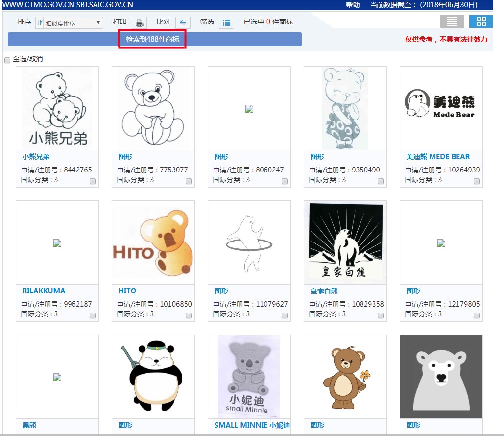Click the printer icon next to 打印

pos(140,23)
